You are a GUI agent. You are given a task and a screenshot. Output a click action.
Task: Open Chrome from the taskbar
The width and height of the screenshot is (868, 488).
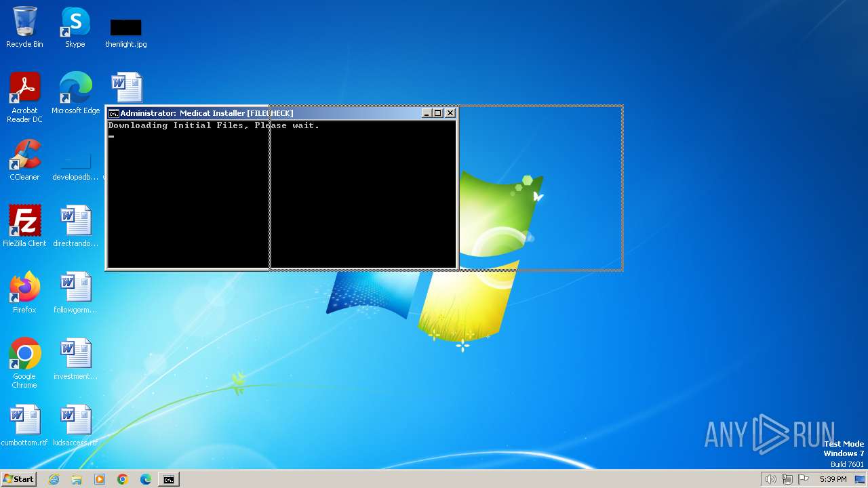pos(123,479)
